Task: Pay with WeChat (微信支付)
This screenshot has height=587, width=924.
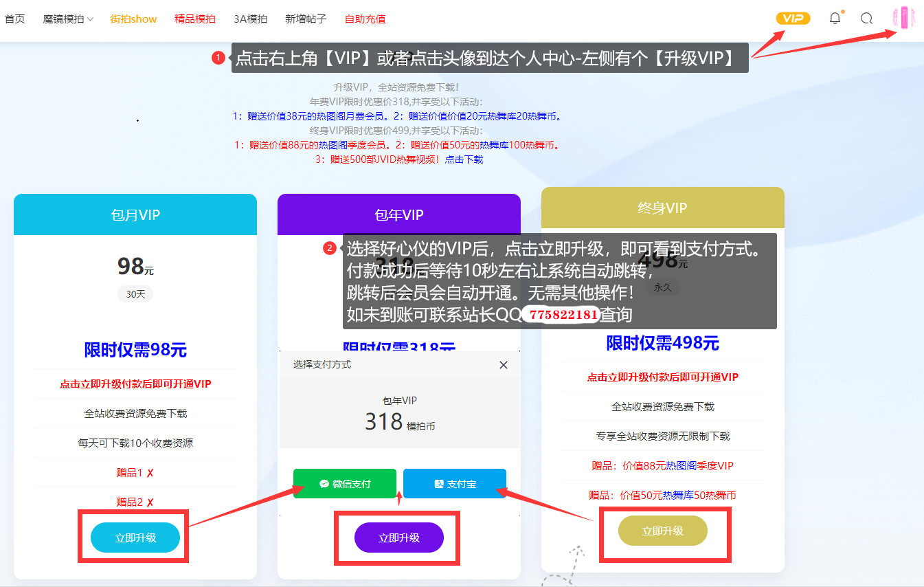Action: point(345,484)
